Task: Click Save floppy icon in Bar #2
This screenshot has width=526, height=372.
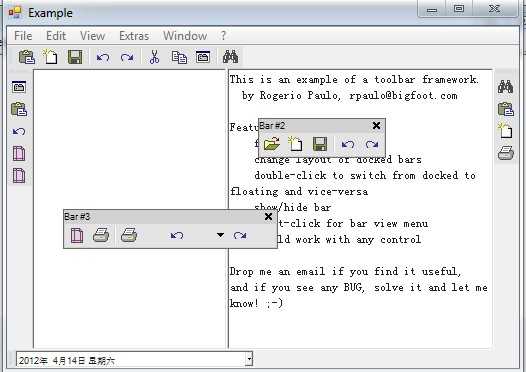Action: [x=320, y=144]
